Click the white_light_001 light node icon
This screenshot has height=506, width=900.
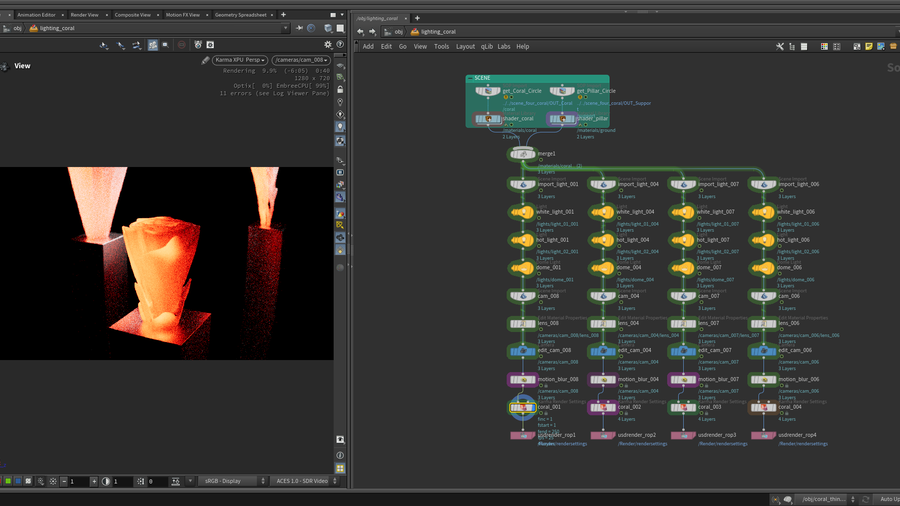(x=522, y=212)
